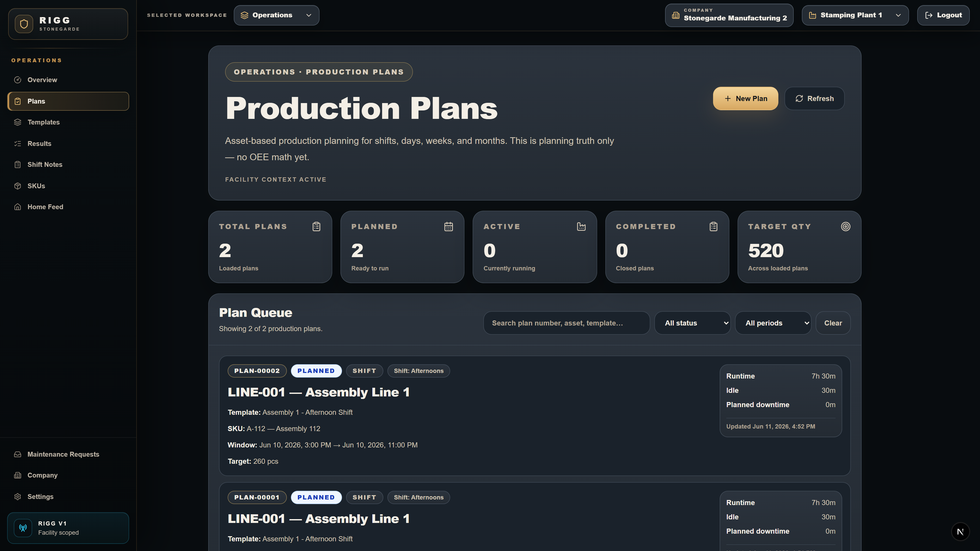This screenshot has width=980, height=551.
Task: Open the All periods filter dropdown
Action: pyautogui.click(x=773, y=323)
